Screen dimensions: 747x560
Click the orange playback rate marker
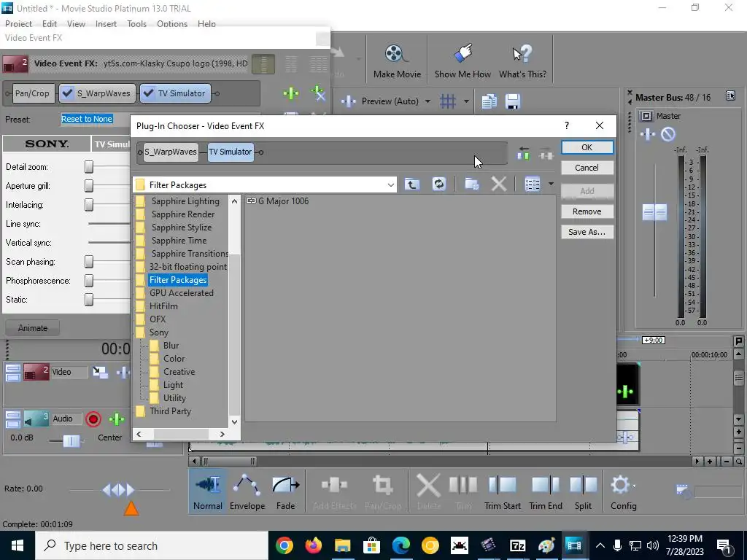[131, 509]
